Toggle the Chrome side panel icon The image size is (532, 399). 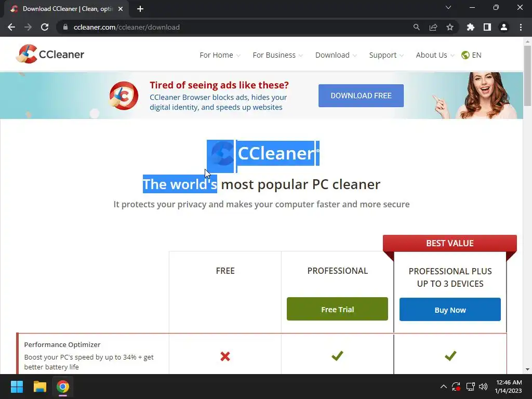[487, 27]
